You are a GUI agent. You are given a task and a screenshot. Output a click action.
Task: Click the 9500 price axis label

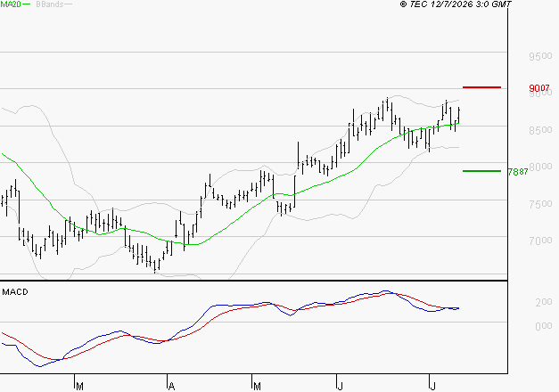click(540, 56)
